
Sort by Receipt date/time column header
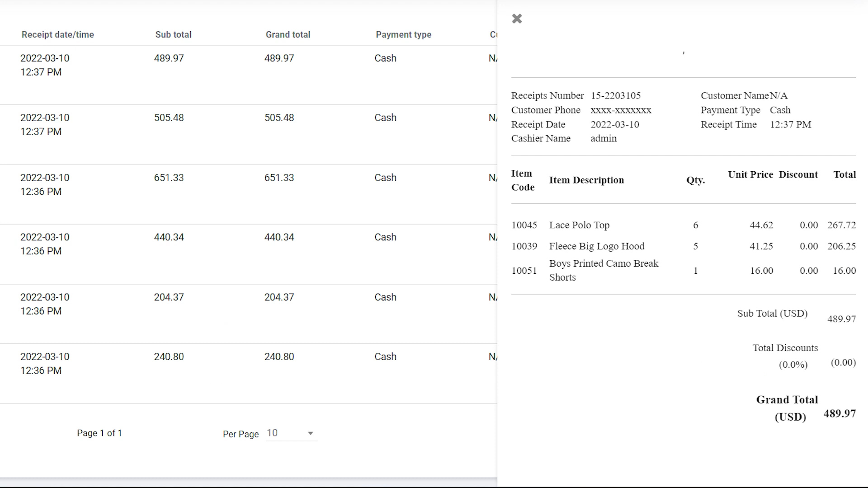point(58,35)
